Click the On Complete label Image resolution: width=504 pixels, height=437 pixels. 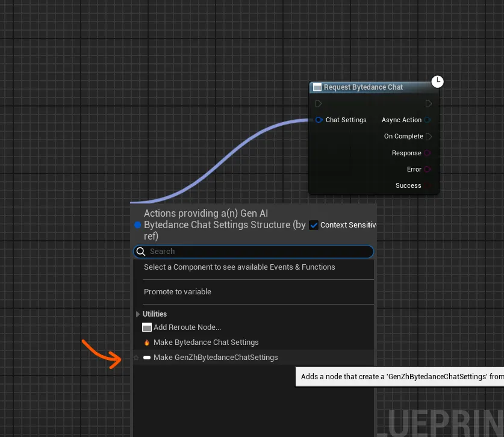coord(403,136)
